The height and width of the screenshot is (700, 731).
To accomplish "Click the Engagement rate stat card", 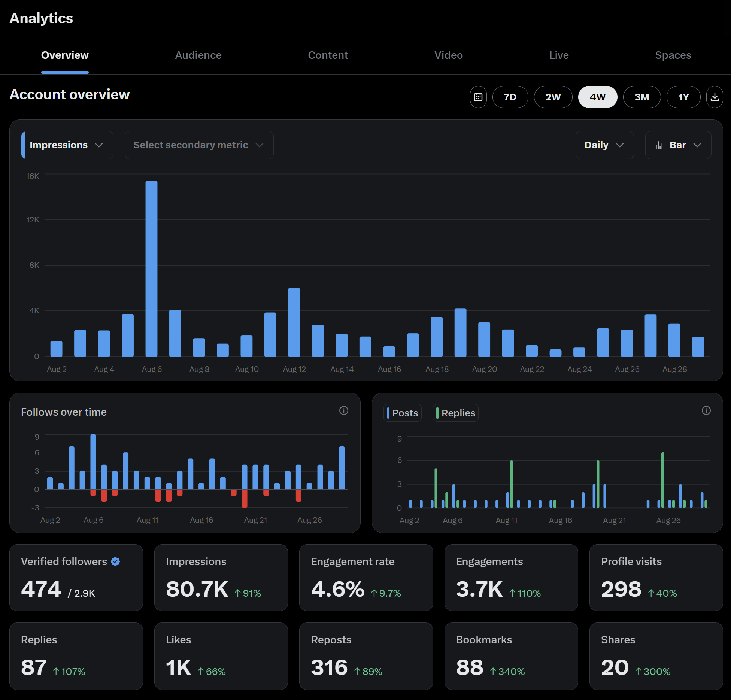I will [366, 577].
